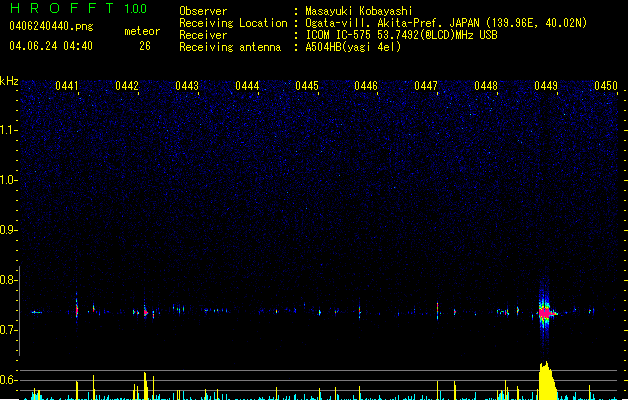The height and width of the screenshot is (400, 629).
Task: Click the 0447 time marker
Action: click(426, 86)
